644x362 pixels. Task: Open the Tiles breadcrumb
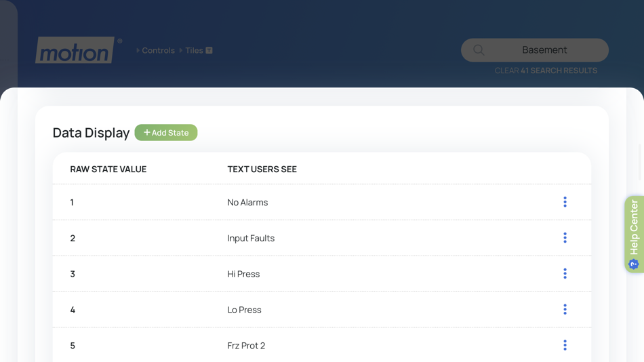tap(194, 51)
